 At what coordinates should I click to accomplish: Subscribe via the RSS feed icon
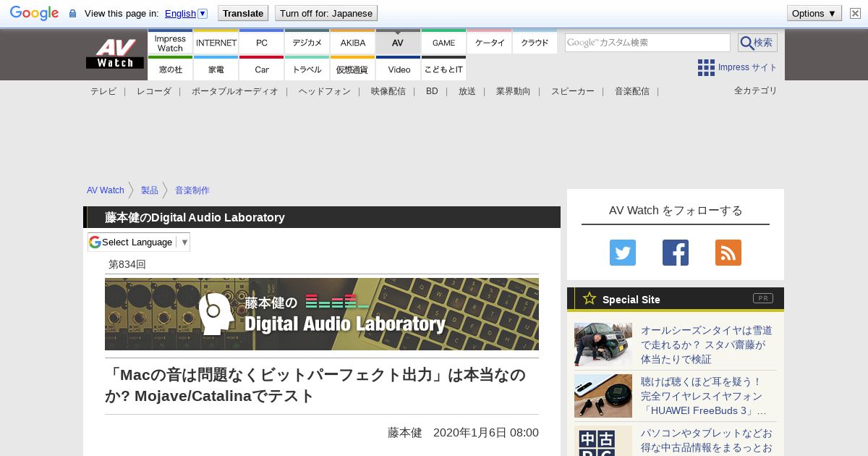click(728, 253)
